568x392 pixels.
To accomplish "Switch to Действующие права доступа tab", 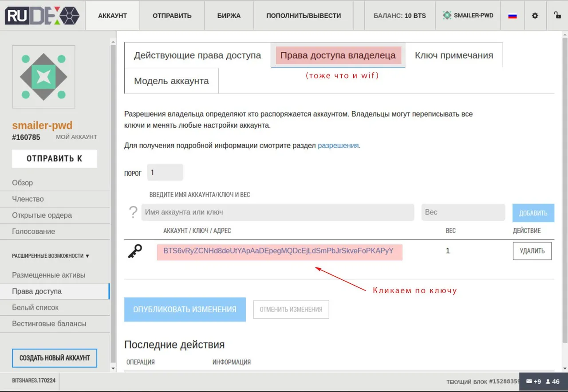I will pyautogui.click(x=197, y=55).
